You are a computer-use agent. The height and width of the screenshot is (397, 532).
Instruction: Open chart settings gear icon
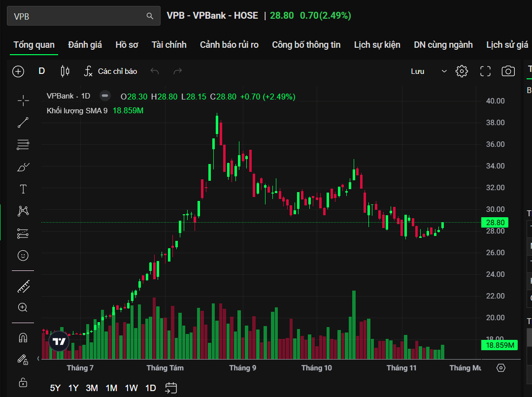tap(462, 71)
